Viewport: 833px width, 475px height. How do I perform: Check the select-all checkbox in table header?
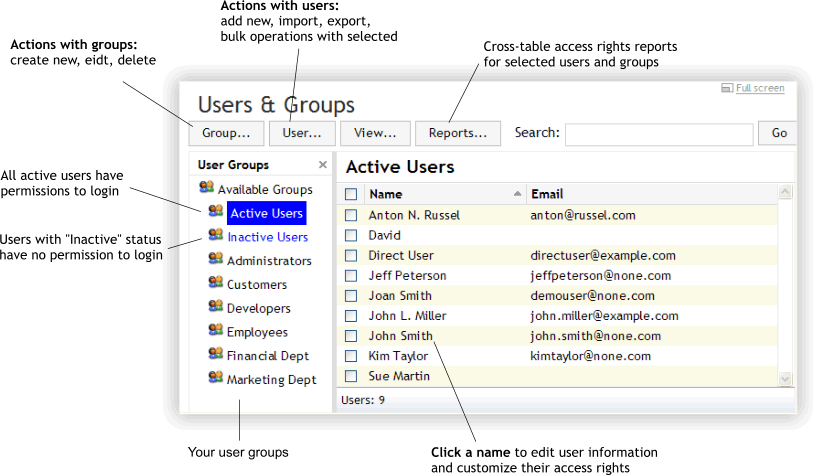click(x=351, y=194)
